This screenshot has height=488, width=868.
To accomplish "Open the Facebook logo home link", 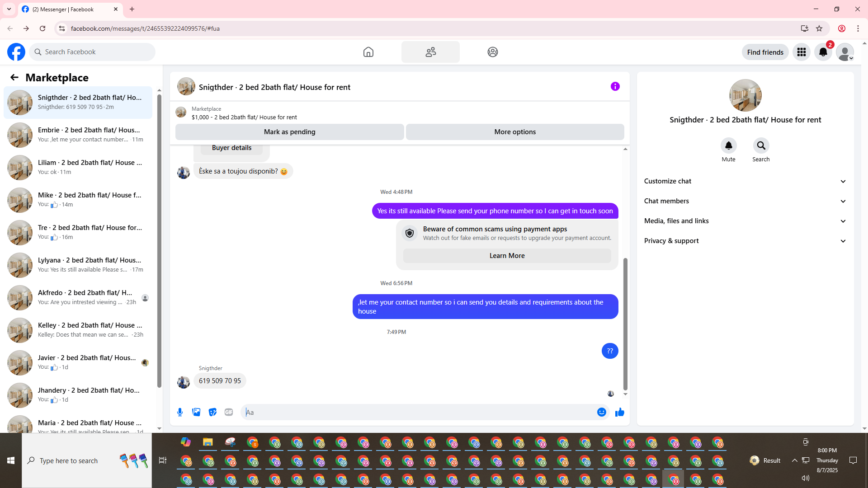I will pos(16,52).
